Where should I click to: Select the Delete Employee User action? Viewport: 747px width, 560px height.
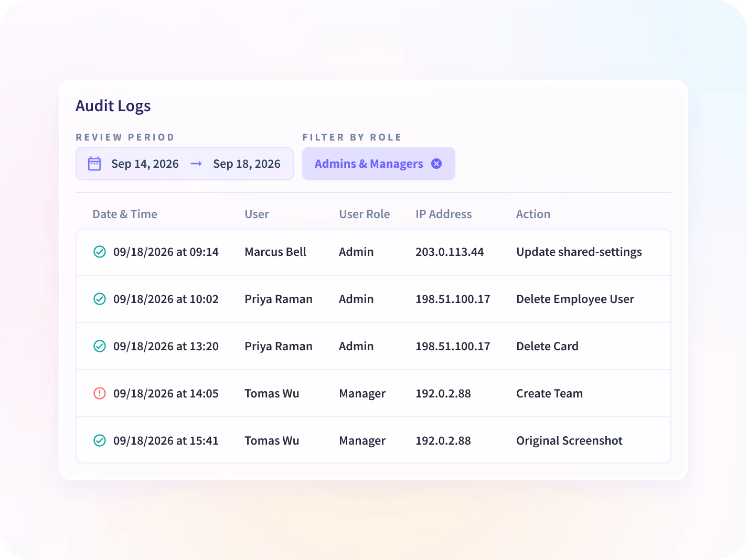[x=575, y=299]
